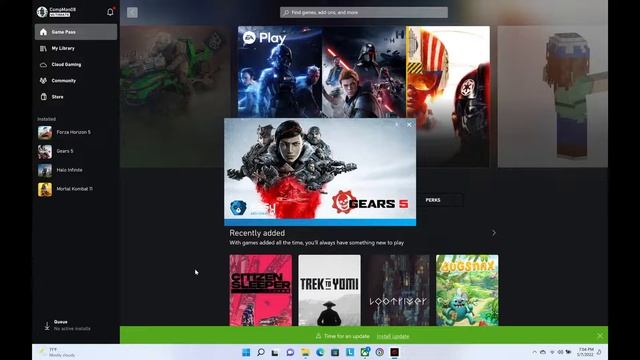Open the CompMan08 profile avatar
640x360 pixels.
42,12
